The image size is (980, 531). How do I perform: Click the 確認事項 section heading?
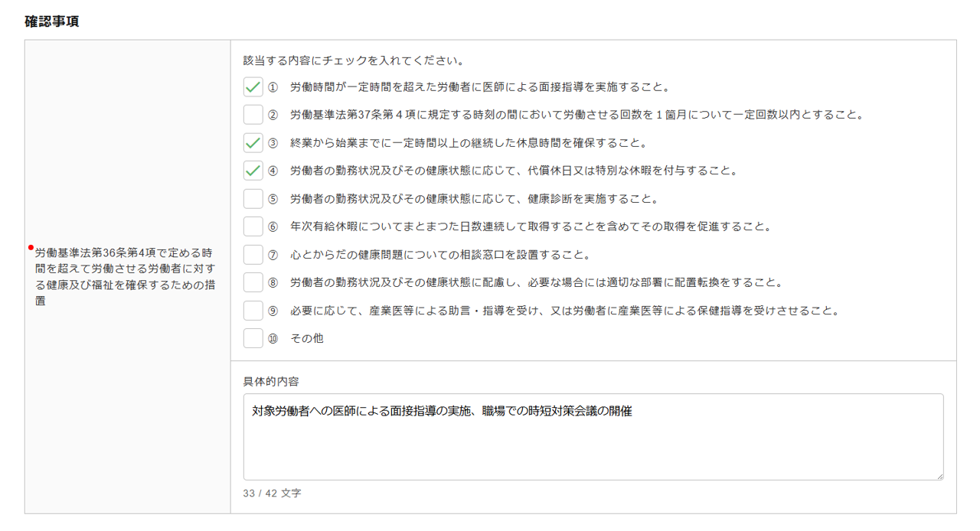point(52,21)
